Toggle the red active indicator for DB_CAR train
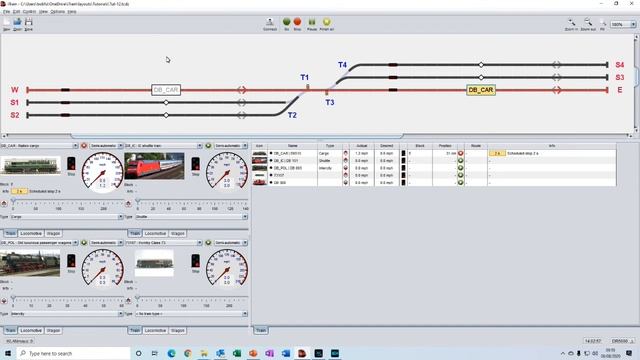640x360 pixels. point(84,146)
